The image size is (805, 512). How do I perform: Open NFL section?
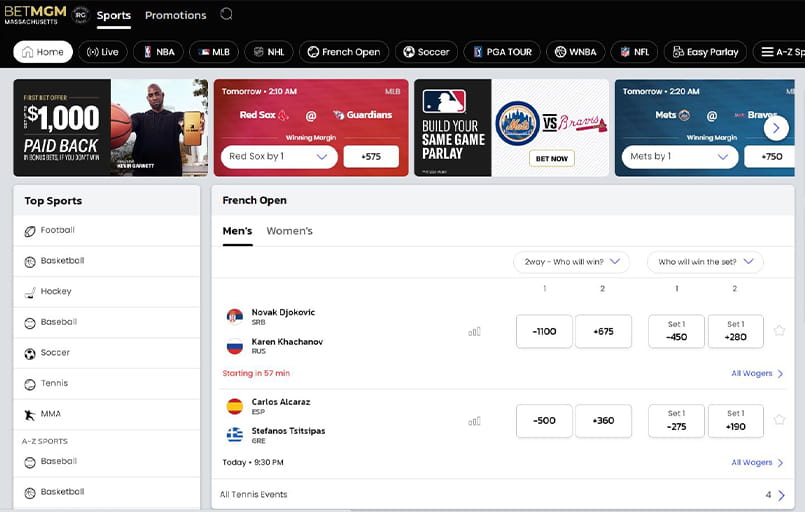point(635,52)
